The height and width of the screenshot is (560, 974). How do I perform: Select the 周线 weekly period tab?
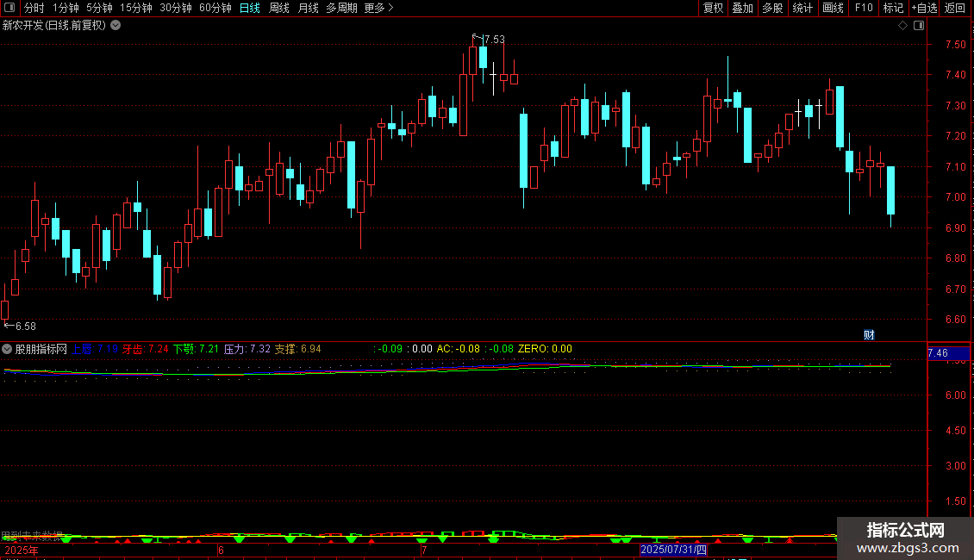click(279, 8)
